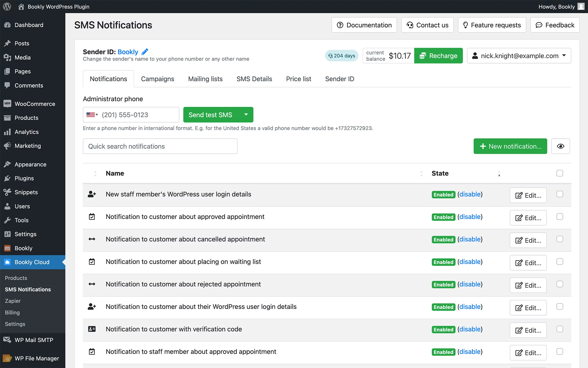Viewport: 588px width, 368px height.
Task: Switch to the Sender ID tab
Action: tap(340, 79)
